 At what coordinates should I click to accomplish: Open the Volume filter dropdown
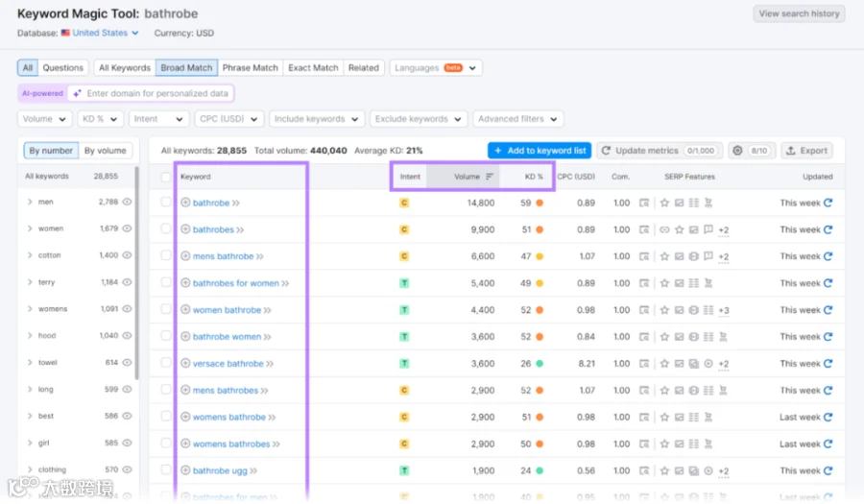click(44, 119)
